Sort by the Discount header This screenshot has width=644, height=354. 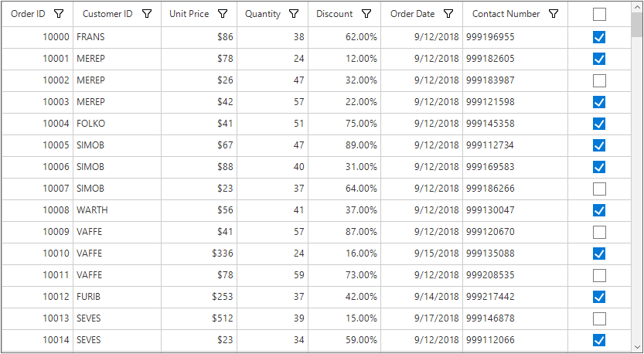pos(334,14)
